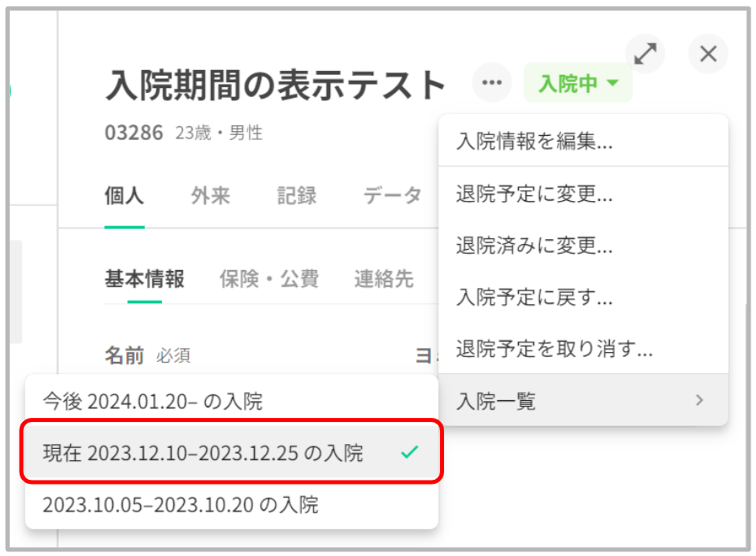Select the upcoming 2024.01.20 hospitalization
756x556 pixels.
pos(153,401)
